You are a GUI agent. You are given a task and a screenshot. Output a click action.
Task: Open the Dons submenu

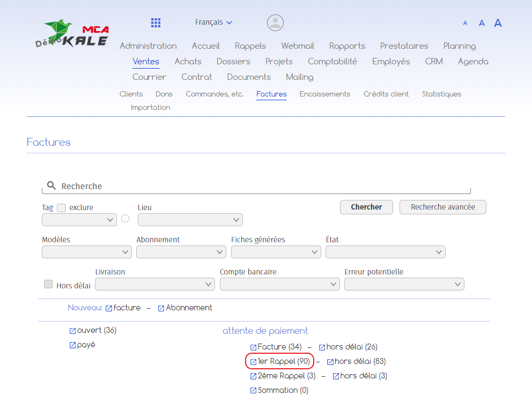(164, 94)
